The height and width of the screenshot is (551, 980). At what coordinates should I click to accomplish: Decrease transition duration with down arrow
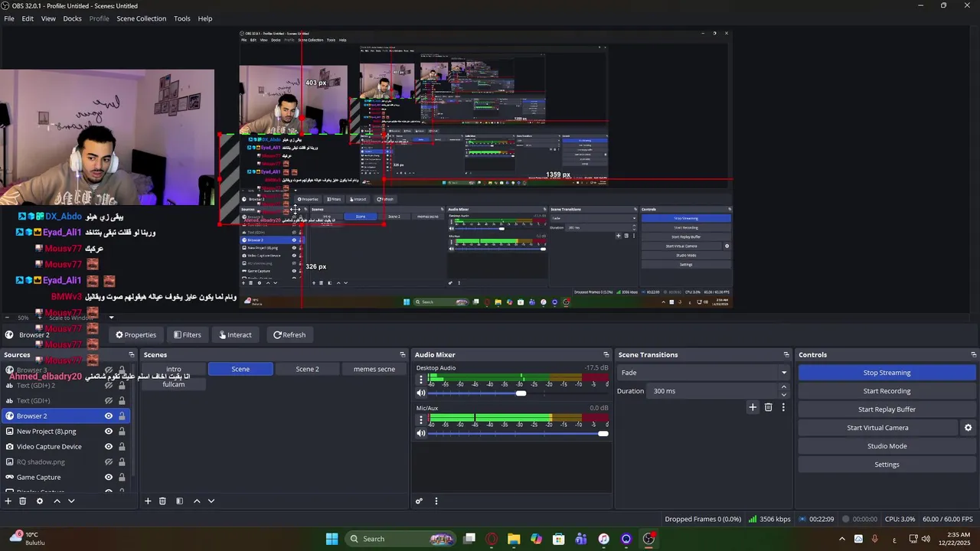[x=783, y=395]
